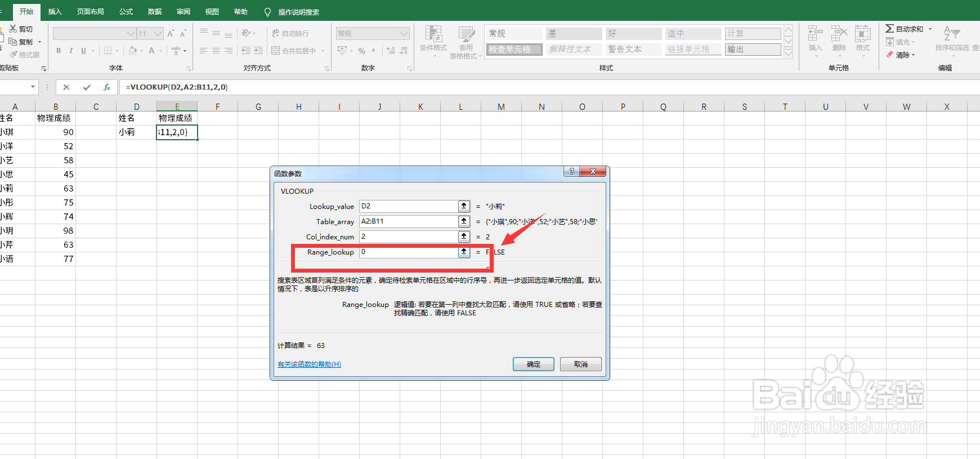Open Conditional Formatting (条件格式)
Screen dimensions: 980x459
click(x=433, y=42)
